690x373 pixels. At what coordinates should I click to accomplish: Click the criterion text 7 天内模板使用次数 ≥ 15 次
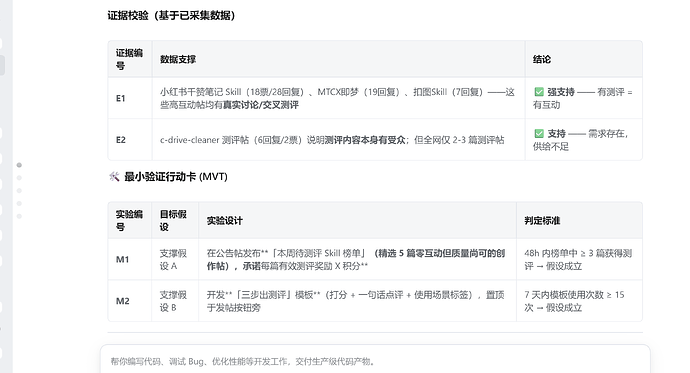(x=574, y=301)
